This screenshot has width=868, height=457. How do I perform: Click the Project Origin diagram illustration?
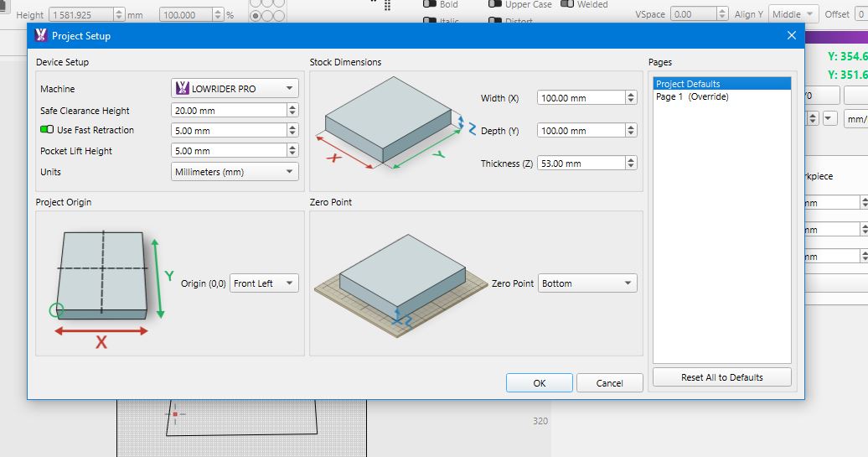tap(111, 288)
